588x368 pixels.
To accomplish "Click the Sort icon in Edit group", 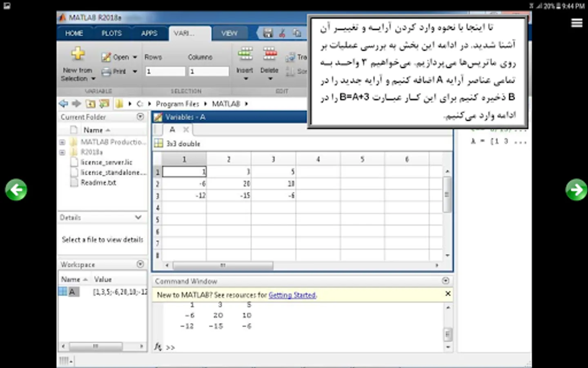I will pos(290,72).
